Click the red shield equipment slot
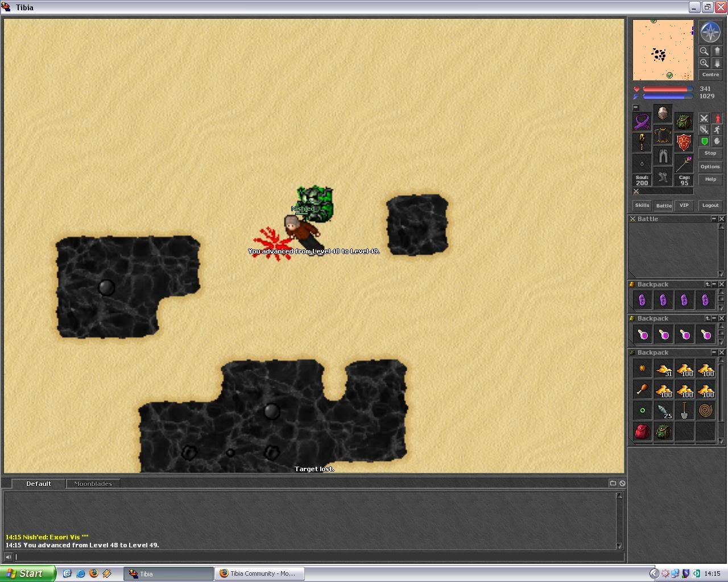 click(x=684, y=143)
